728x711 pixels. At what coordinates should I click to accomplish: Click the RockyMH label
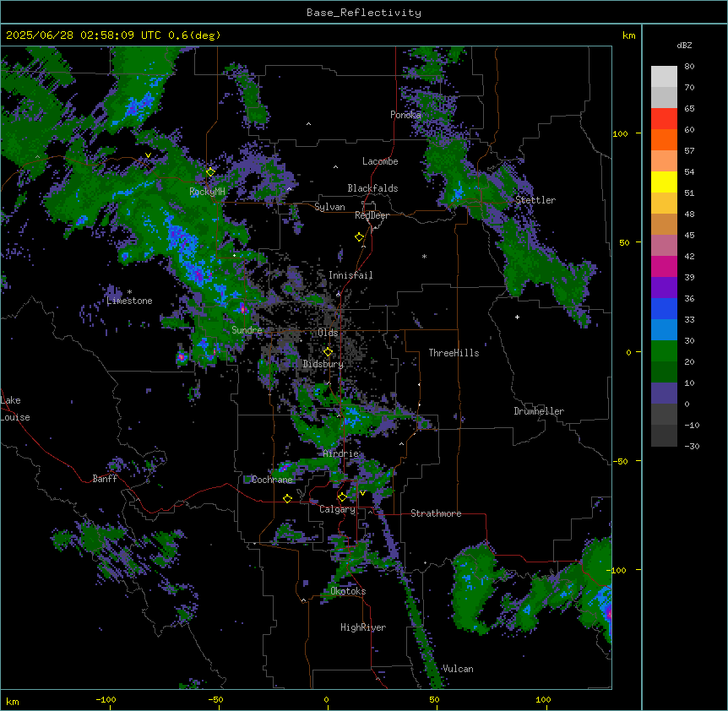(207, 192)
